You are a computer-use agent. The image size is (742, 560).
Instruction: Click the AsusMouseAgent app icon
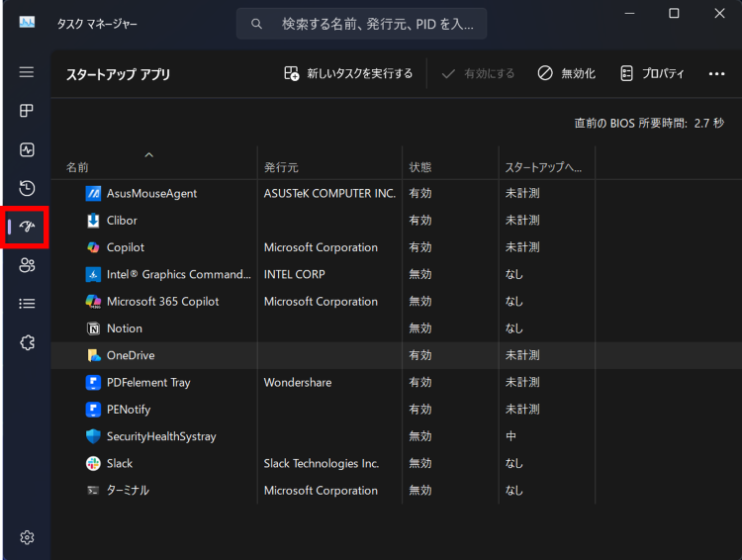pos(93,193)
